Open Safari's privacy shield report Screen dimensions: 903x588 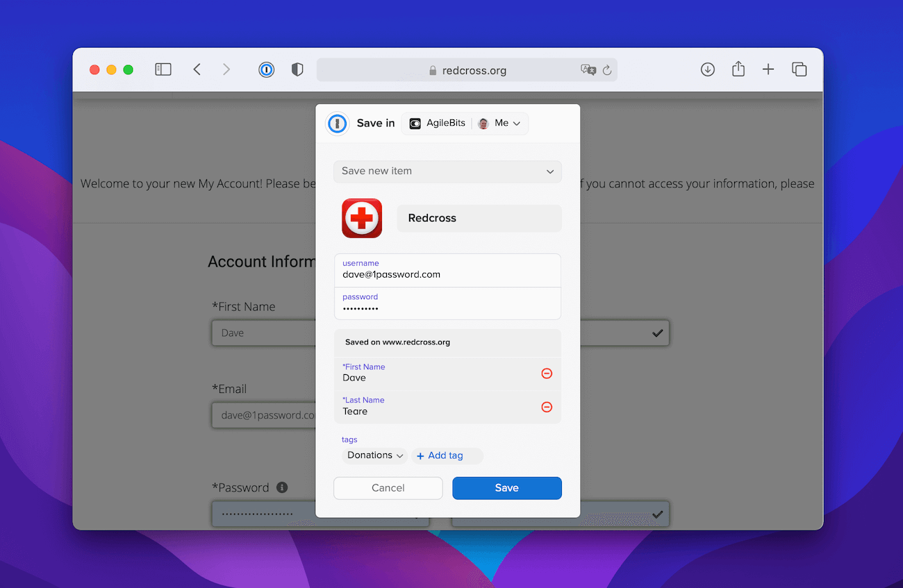[x=297, y=69]
